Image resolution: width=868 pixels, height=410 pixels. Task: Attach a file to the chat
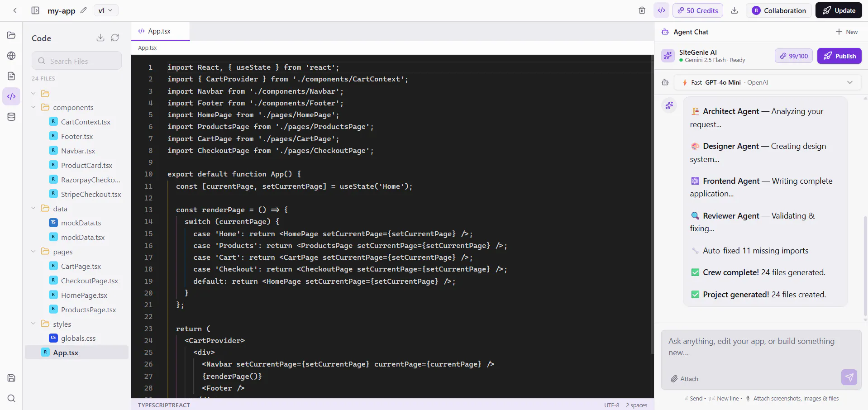click(684, 379)
